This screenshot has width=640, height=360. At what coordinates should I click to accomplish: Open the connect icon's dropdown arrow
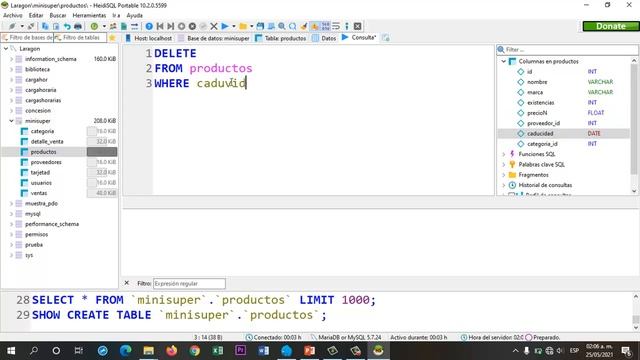[22, 27]
